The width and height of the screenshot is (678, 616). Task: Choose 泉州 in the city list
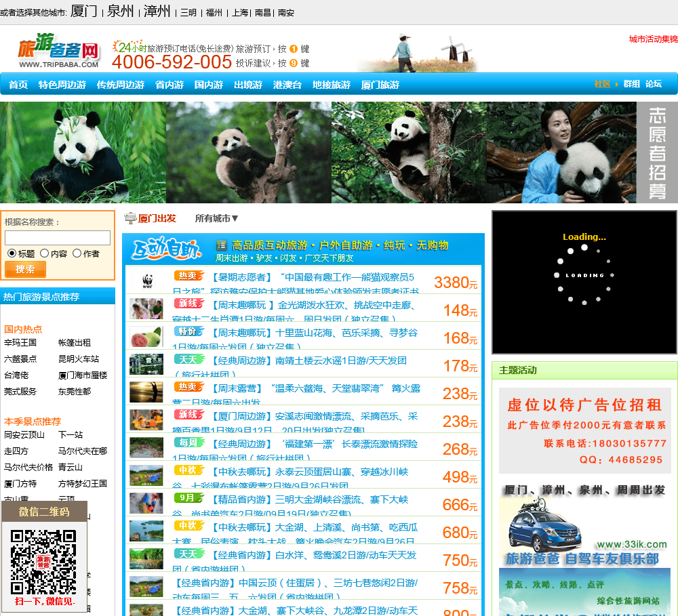tap(121, 12)
